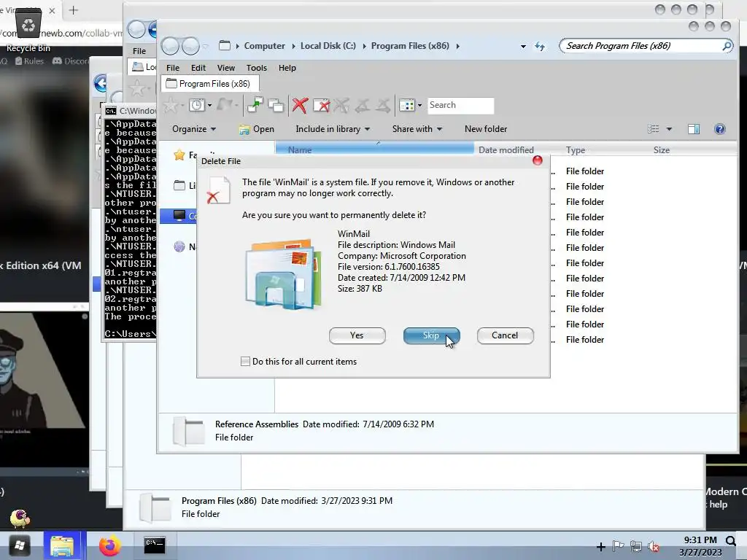The image size is (747, 560).
Task: Click the refresh icon beside address bar
Action: coord(540,46)
